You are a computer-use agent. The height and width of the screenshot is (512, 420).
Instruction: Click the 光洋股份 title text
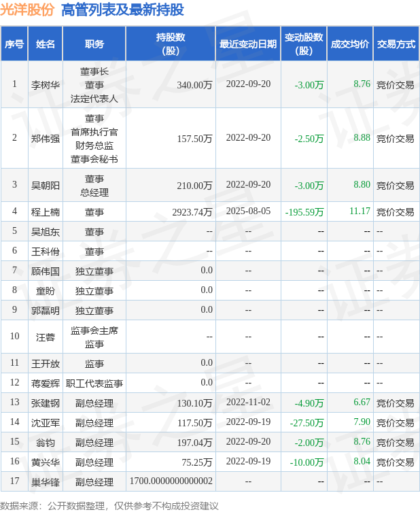[27, 10]
